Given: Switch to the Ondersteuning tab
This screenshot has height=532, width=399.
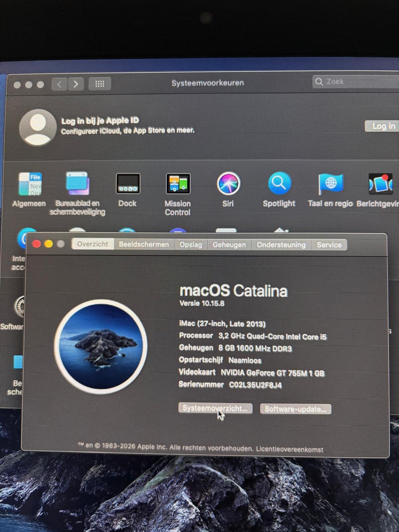Looking at the screenshot, I should pos(281,245).
